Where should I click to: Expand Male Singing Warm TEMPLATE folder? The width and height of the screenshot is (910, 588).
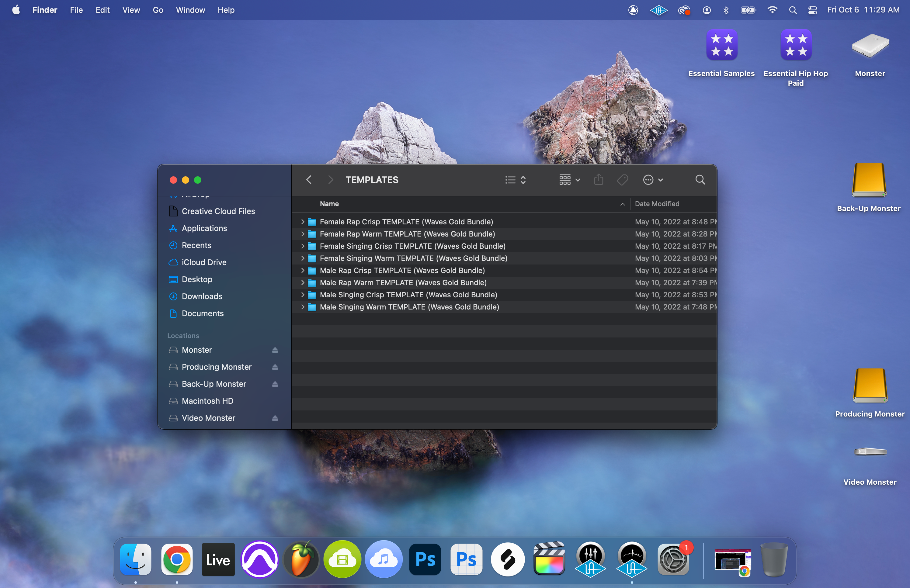click(302, 307)
